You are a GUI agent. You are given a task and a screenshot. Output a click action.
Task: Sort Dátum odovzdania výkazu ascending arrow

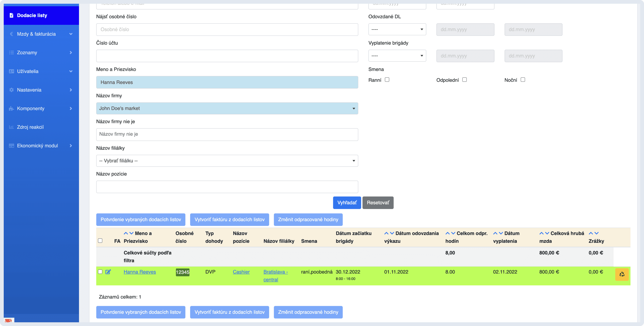[x=386, y=233]
